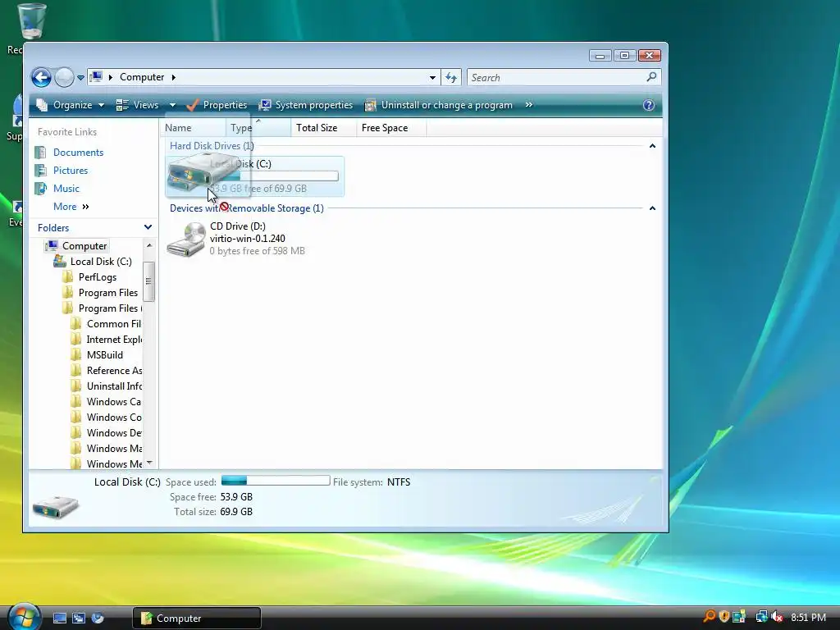
Task: Click Show desktop in Quick Launch
Action: coord(60,619)
